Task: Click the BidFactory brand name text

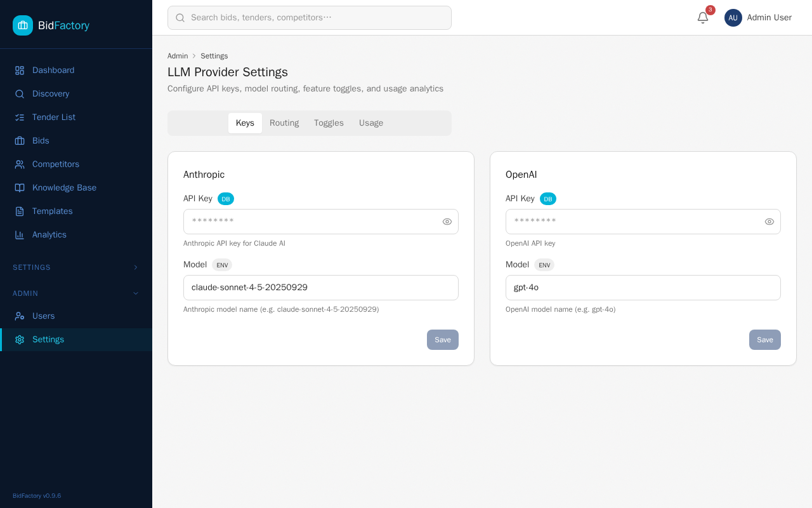Action: pos(63,25)
